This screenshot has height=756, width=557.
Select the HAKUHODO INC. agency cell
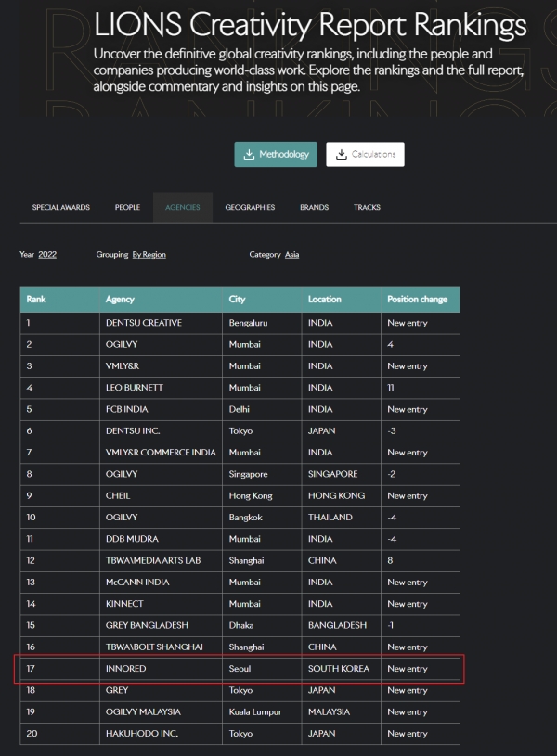click(161, 734)
